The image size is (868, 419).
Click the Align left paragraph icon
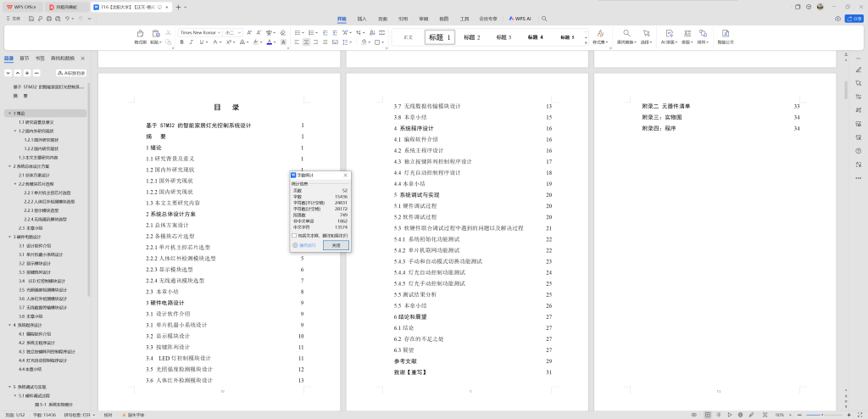(297, 42)
